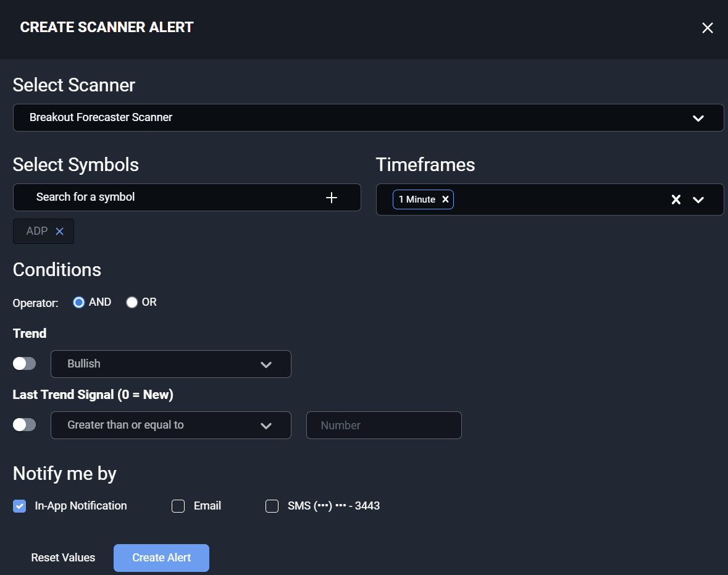Viewport: 728px width, 575px height.
Task: Click Reset Values
Action: click(x=63, y=558)
